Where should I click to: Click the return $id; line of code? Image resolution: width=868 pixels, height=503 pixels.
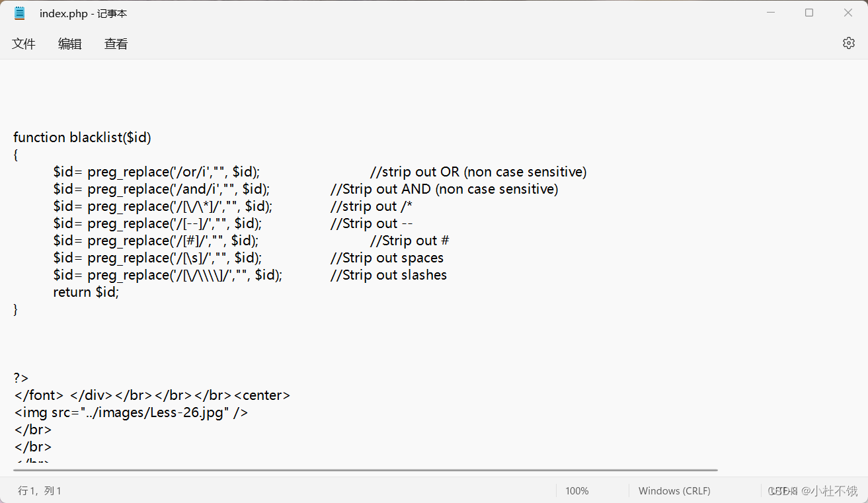point(86,291)
